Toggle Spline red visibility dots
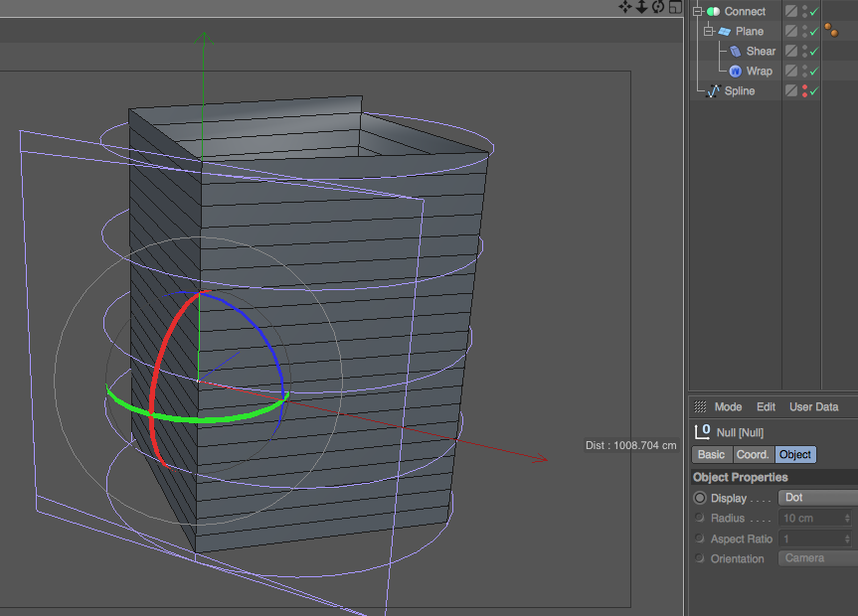This screenshot has width=858, height=616. coord(804,90)
